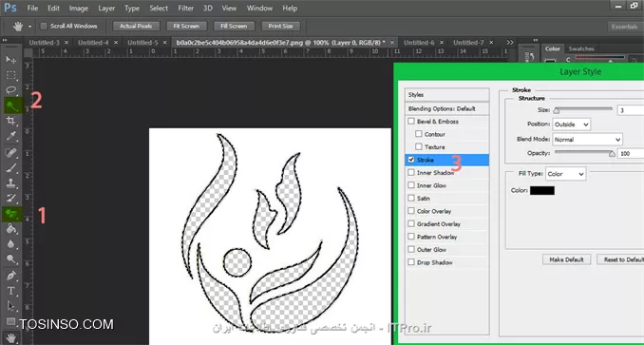Enable Inner Glow style
Image resolution: width=644 pixels, height=345 pixels.
click(x=411, y=185)
